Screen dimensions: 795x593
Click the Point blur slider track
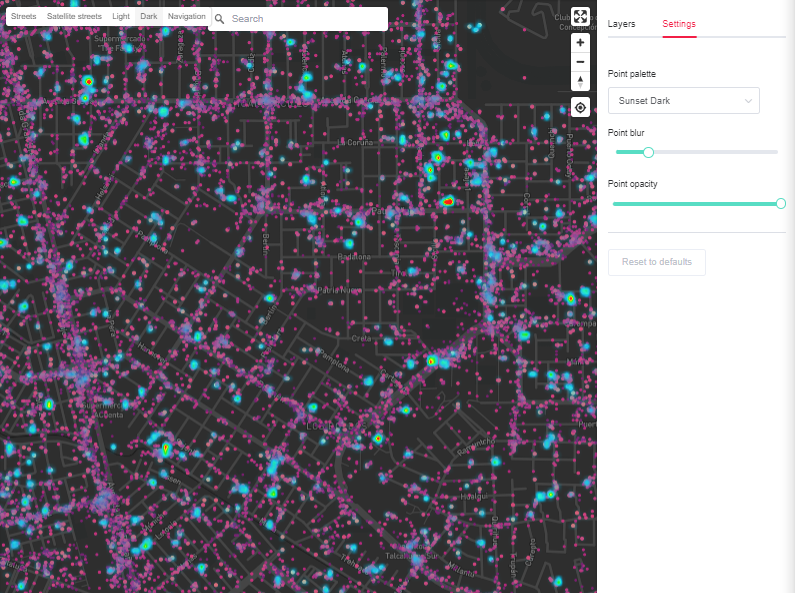(697, 152)
